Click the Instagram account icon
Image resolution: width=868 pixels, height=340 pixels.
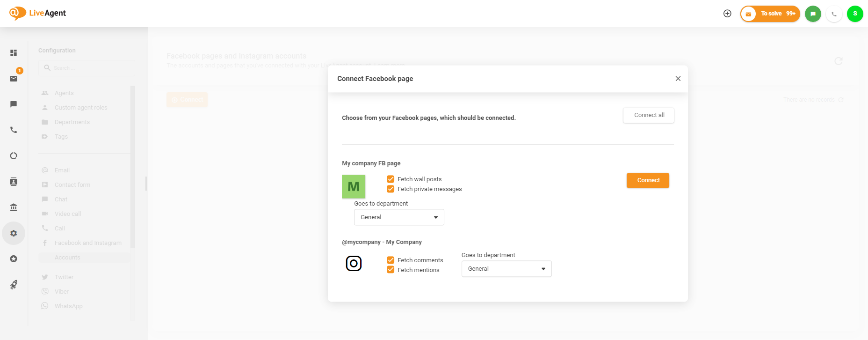(x=354, y=264)
